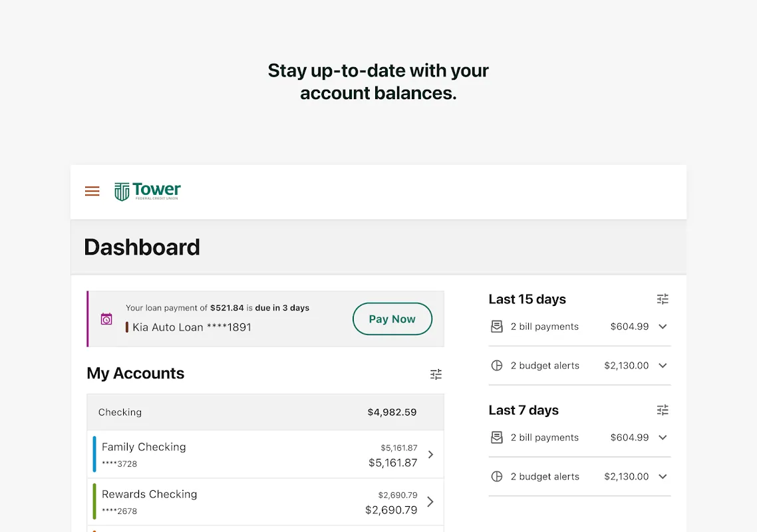Expand budget alerts in Last 15 days
757x532 pixels.
click(x=663, y=366)
